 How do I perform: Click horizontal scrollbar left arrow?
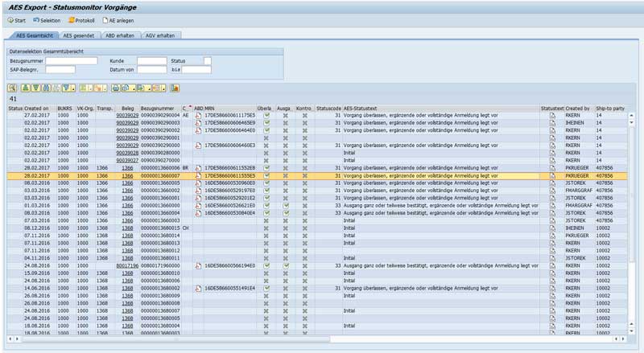point(10,339)
